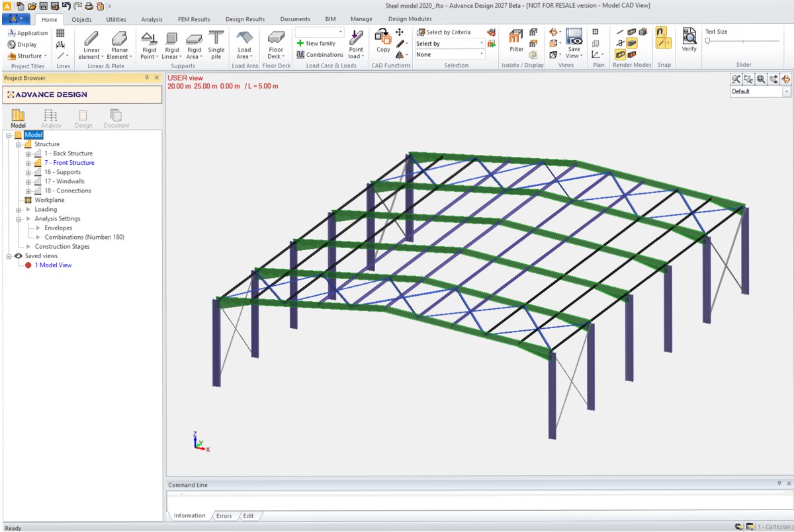Click the Load Area icon

click(x=244, y=44)
